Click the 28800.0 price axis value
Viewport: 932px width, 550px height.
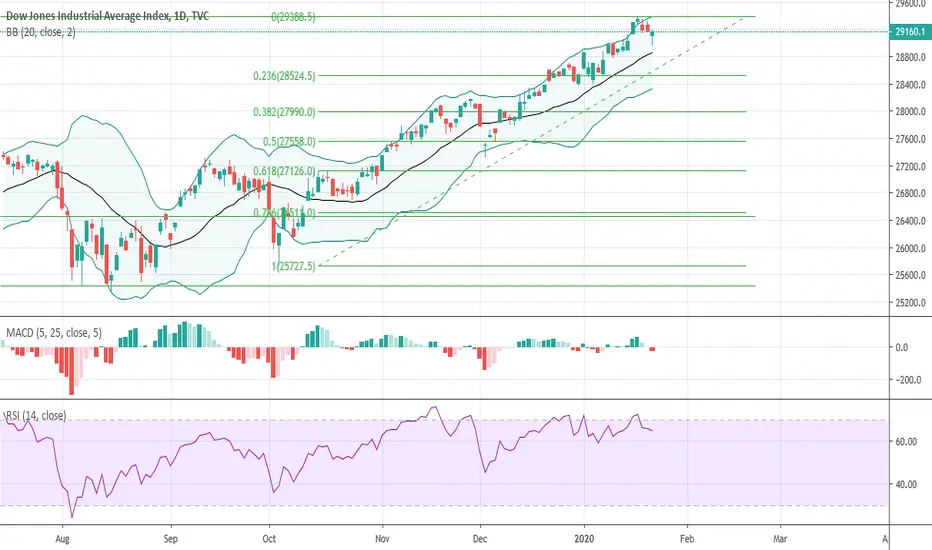(911, 58)
